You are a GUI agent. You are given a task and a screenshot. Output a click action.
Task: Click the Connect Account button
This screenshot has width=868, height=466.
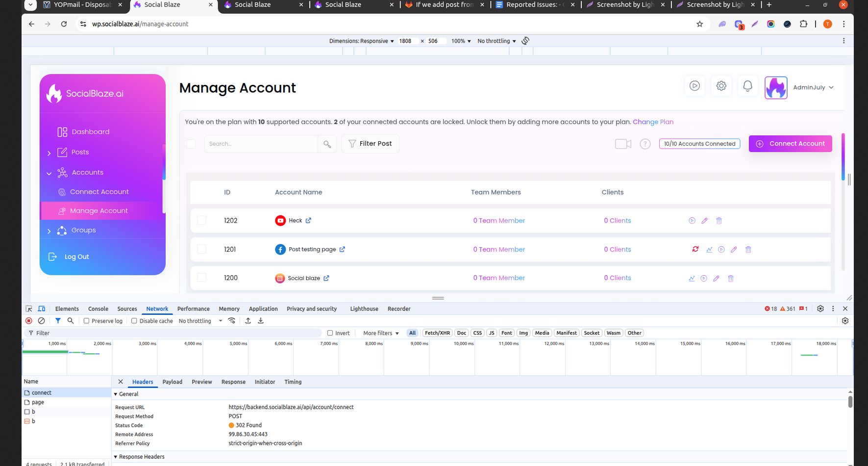[790, 144]
